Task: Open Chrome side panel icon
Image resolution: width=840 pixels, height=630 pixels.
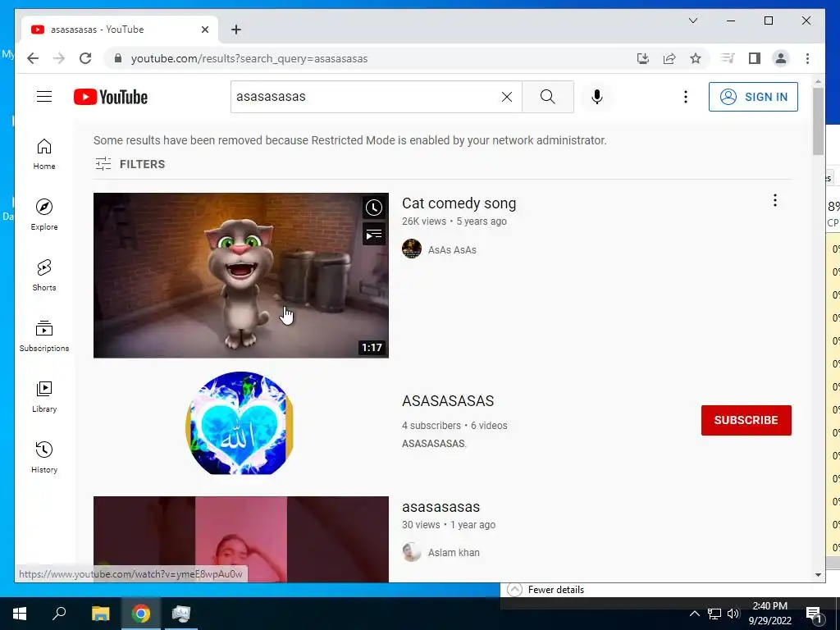Action: [x=755, y=58]
